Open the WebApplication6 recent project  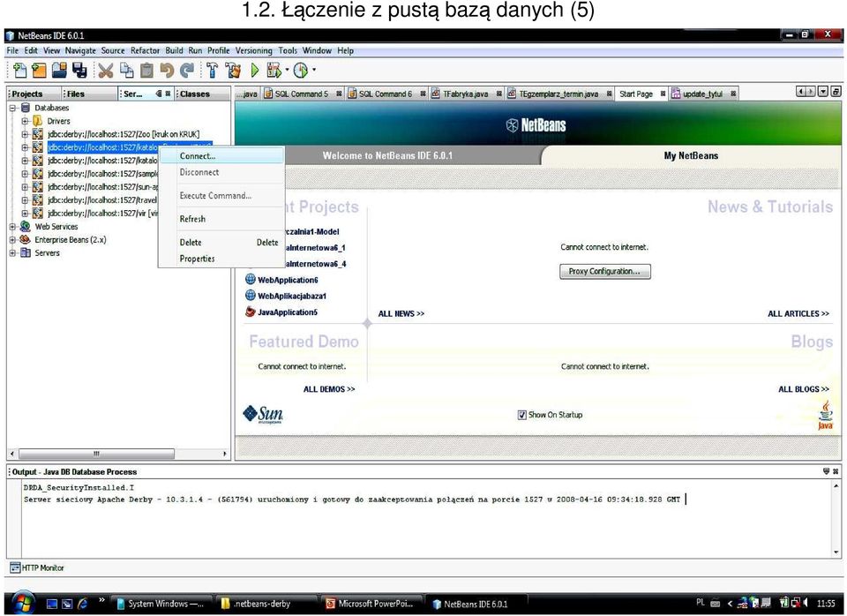pos(288,280)
